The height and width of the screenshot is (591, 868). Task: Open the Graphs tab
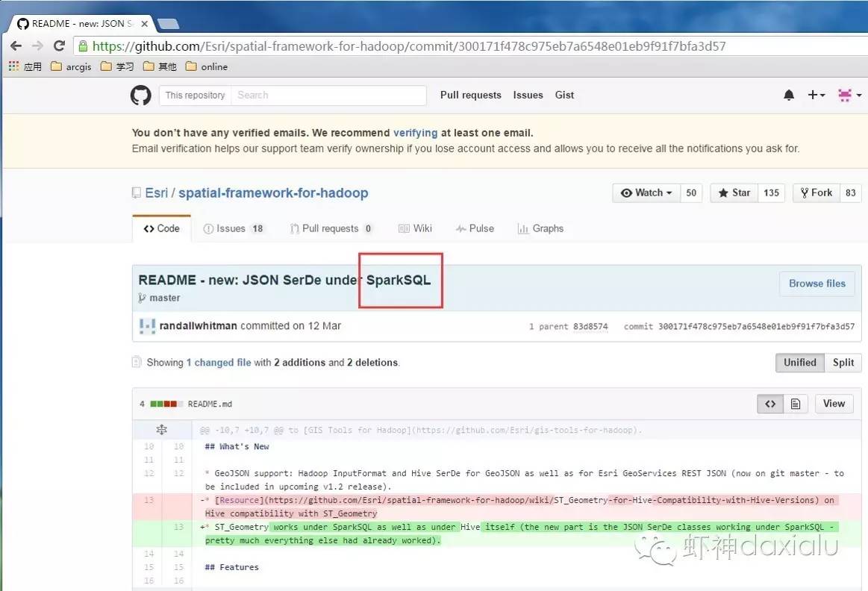pos(540,228)
